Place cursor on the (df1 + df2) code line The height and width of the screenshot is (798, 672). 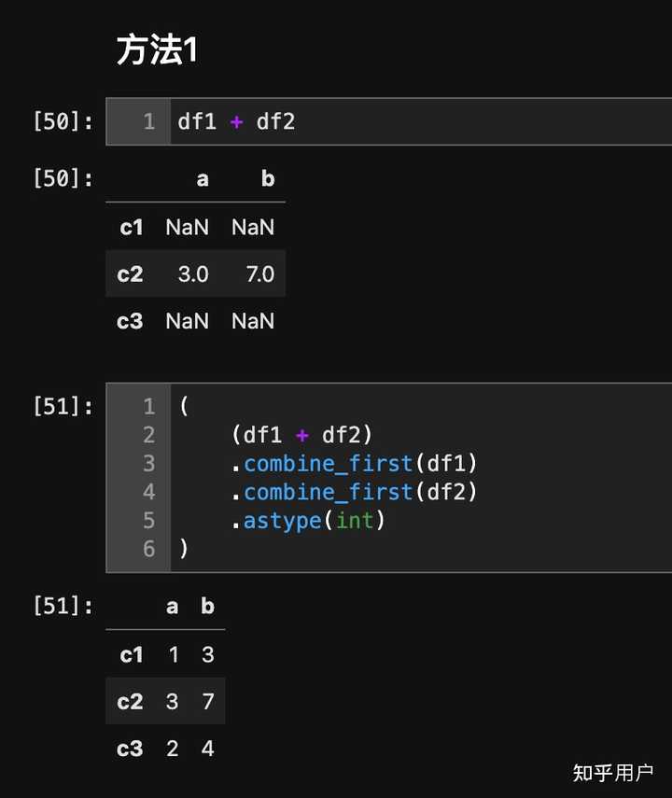(x=301, y=435)
